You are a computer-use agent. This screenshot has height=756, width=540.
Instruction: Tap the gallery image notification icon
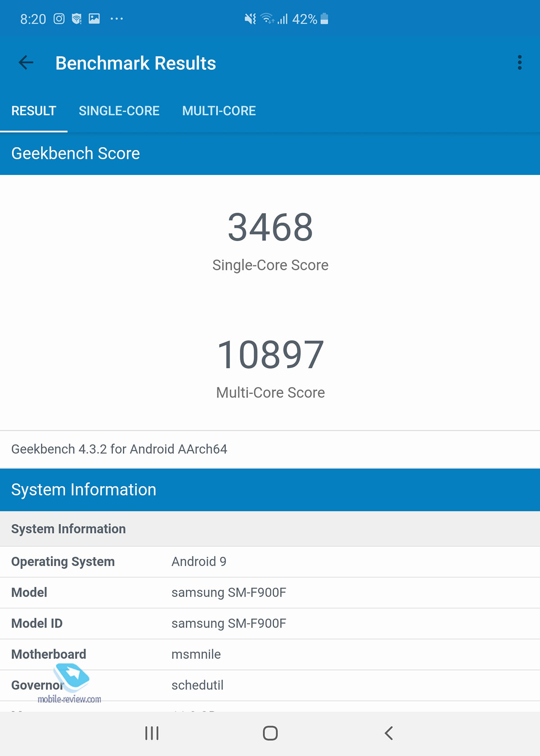point(94,19)
